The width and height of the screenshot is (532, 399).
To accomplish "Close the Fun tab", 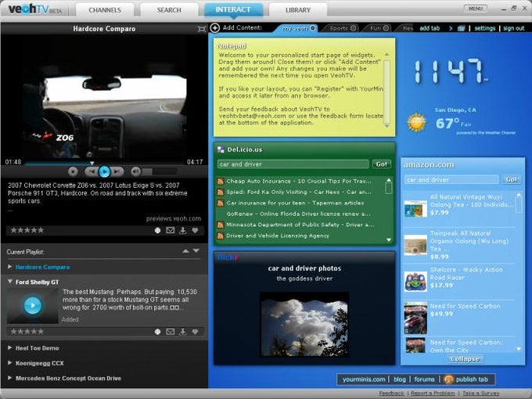I will click(386, 28).
